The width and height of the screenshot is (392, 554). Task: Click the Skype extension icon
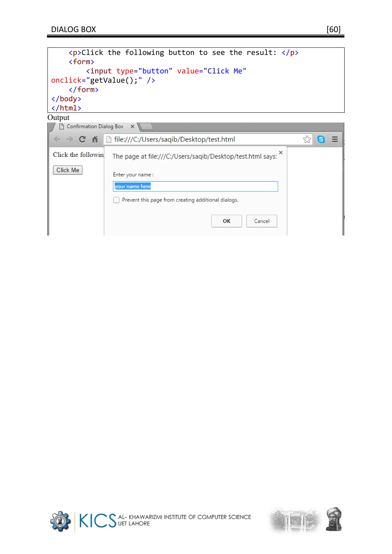321,139
